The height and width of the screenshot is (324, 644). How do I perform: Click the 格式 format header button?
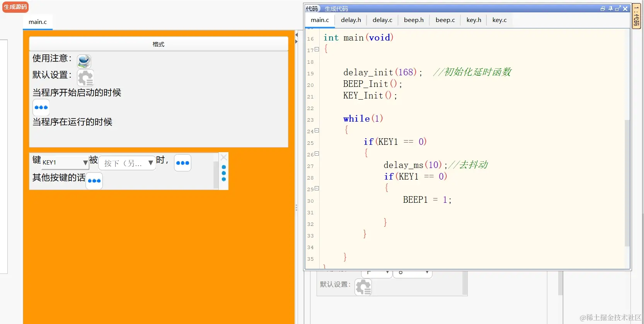point(158,44)
